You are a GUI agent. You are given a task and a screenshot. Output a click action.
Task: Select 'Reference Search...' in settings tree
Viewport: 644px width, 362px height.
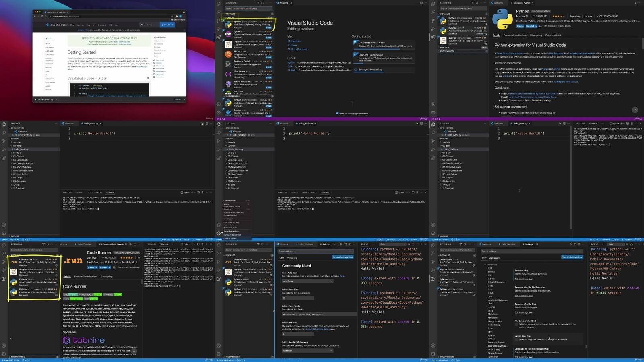coord(497,343)
